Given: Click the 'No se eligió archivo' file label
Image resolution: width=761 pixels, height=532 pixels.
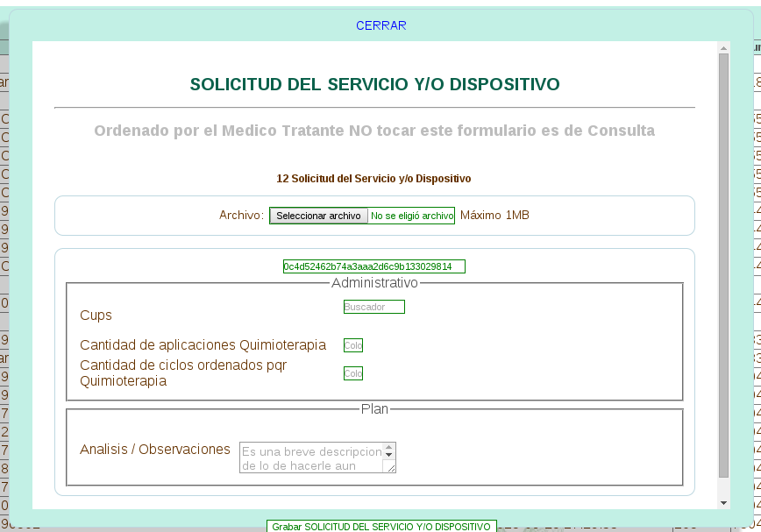Looking at the screenshot, I should pos(412,216).
